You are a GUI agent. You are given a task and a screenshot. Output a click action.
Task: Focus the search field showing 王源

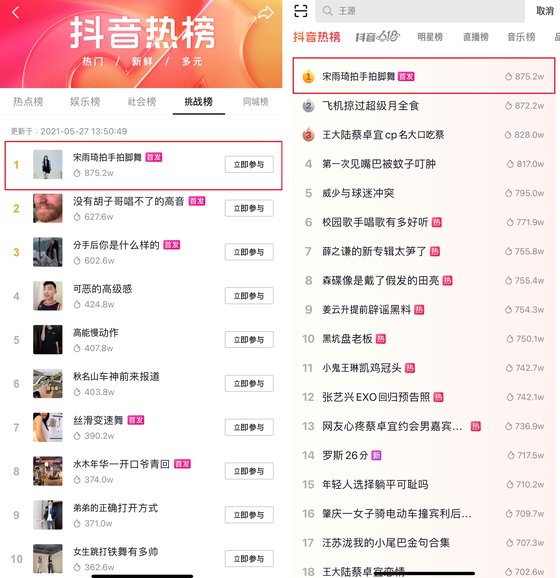point(420,11)
